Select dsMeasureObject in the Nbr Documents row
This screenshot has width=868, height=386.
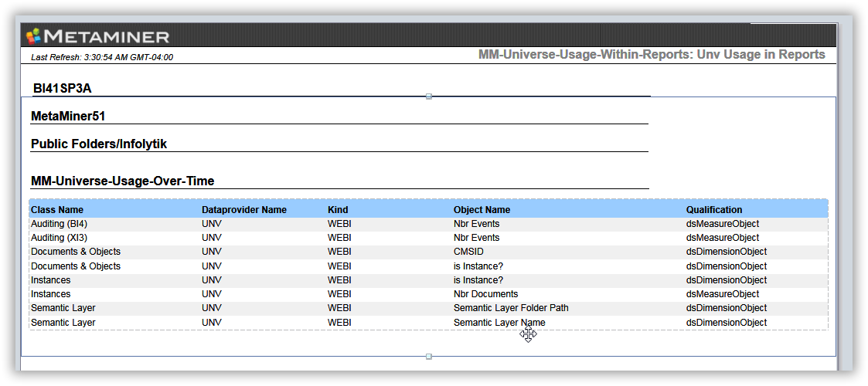(723, 294)
